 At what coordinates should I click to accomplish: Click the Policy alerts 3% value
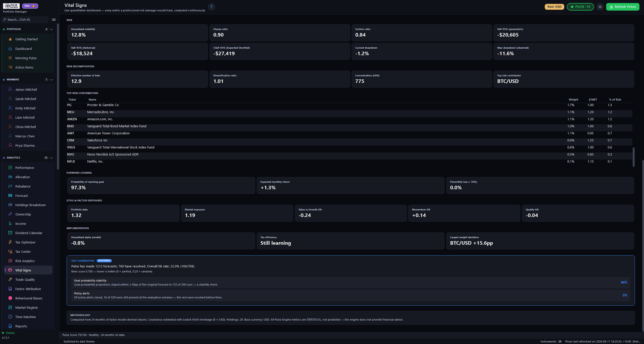coord(625,295)
